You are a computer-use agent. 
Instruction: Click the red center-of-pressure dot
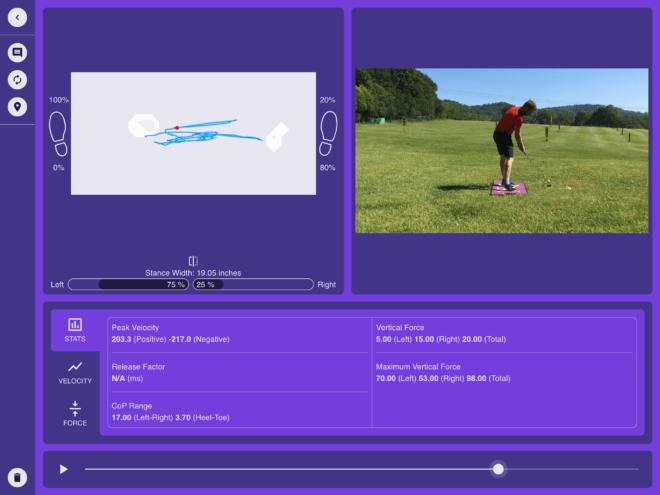tap(177, 128)
